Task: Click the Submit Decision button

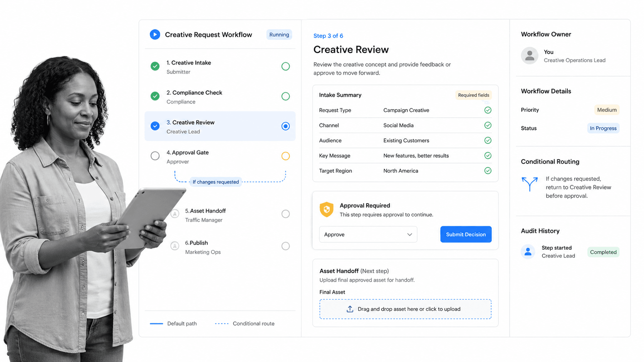Action: (466, 234)
